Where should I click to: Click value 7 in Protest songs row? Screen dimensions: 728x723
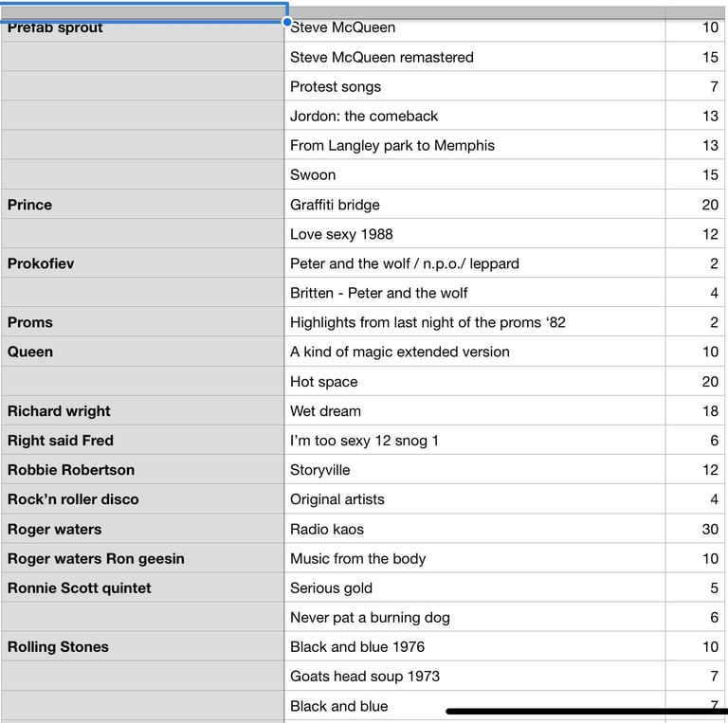pyautogui.click(x=695, y=86)
